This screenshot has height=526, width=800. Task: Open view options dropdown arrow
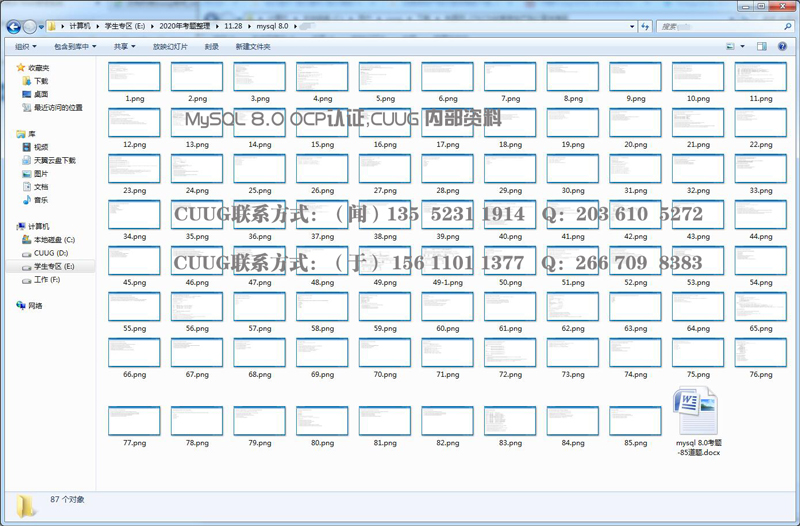(742, 46)
